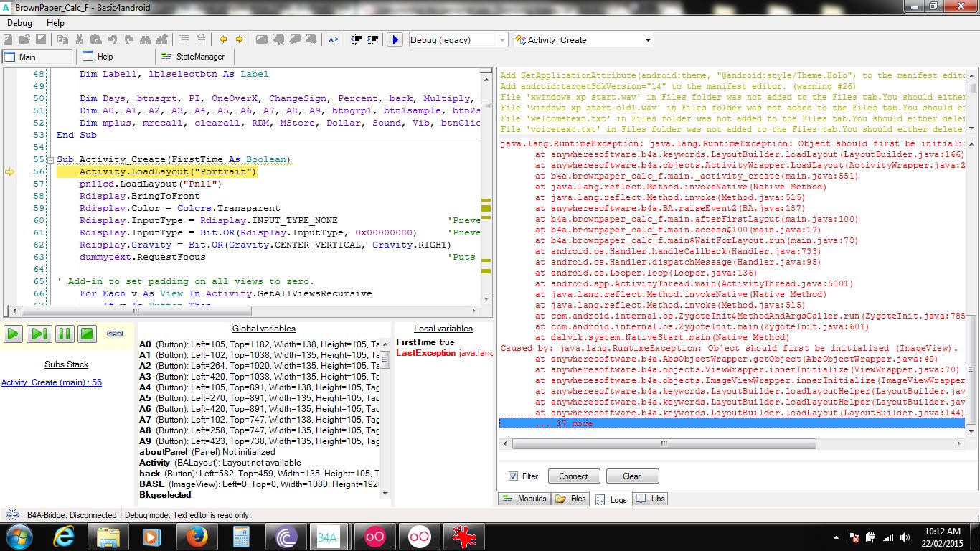Pause debugging with the pause button
This screenshot has width=980, height=551.
[64, 334]
